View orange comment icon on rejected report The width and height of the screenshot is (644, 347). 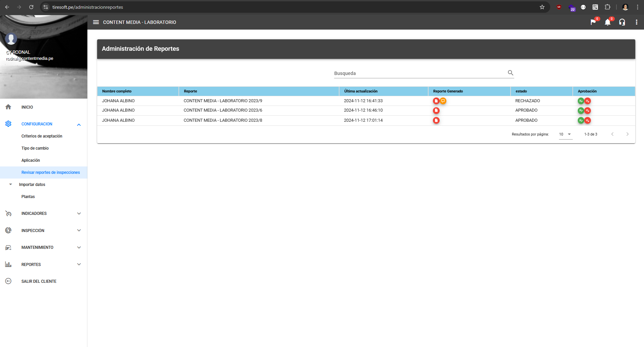coord(443,101)
